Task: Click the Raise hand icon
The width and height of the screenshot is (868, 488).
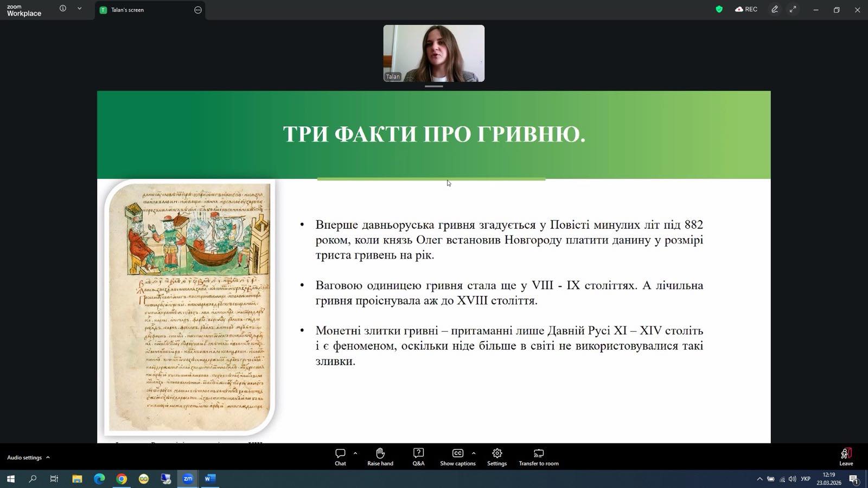Action: pos(380,457)
